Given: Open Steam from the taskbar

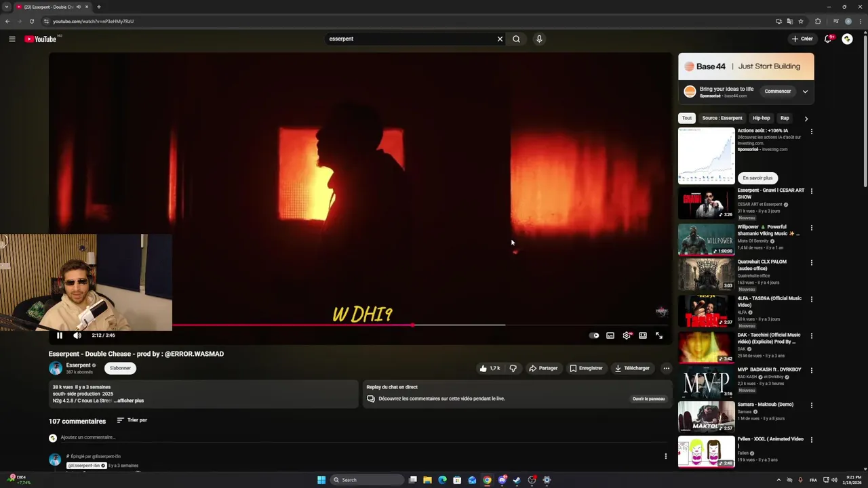Looking at the screenshot, I should (x=517, y=480).
